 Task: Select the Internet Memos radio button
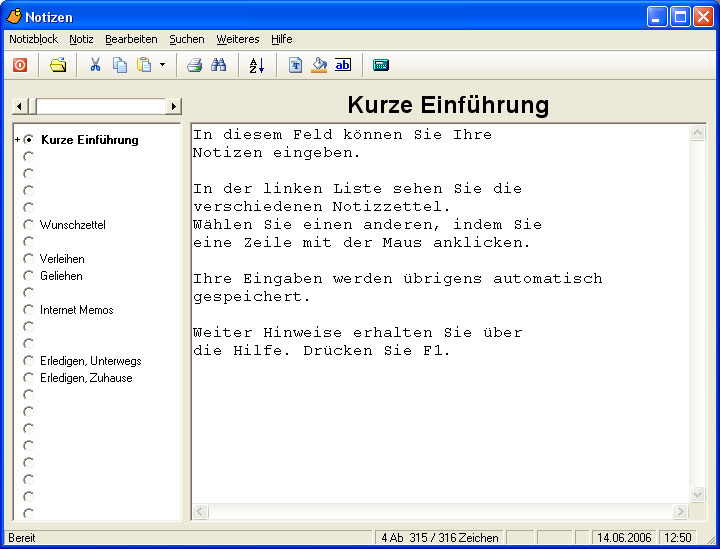[29, 310]
